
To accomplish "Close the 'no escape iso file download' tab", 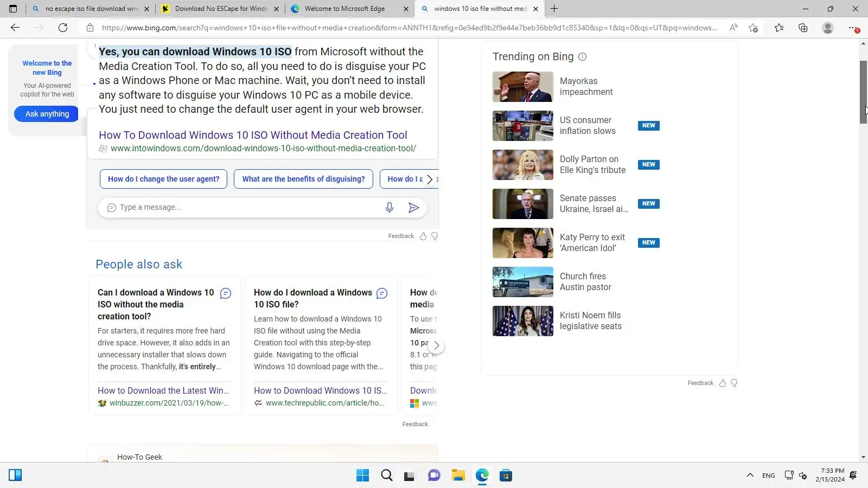I will pyautogui.click(x=146, y=9).
